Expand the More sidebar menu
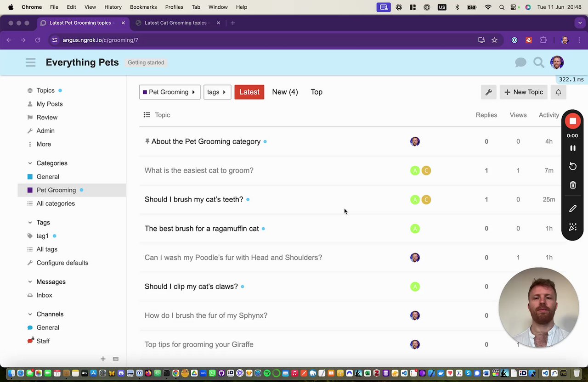This screenshot has height=382, width=588. pyautogui.click(x=44, y=144)
